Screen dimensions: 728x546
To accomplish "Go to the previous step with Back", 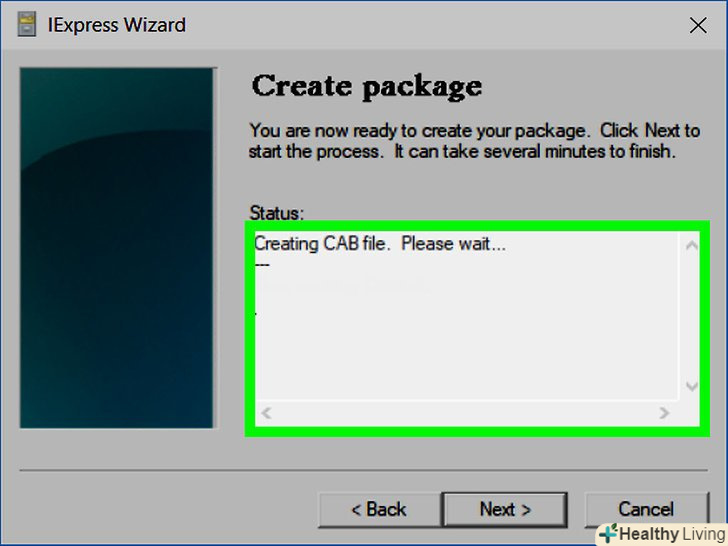I will (379, 509).
